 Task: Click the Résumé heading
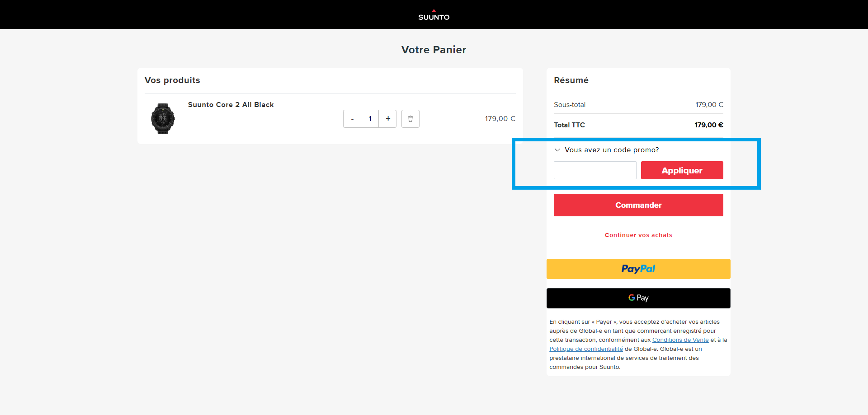pos(571,80)
